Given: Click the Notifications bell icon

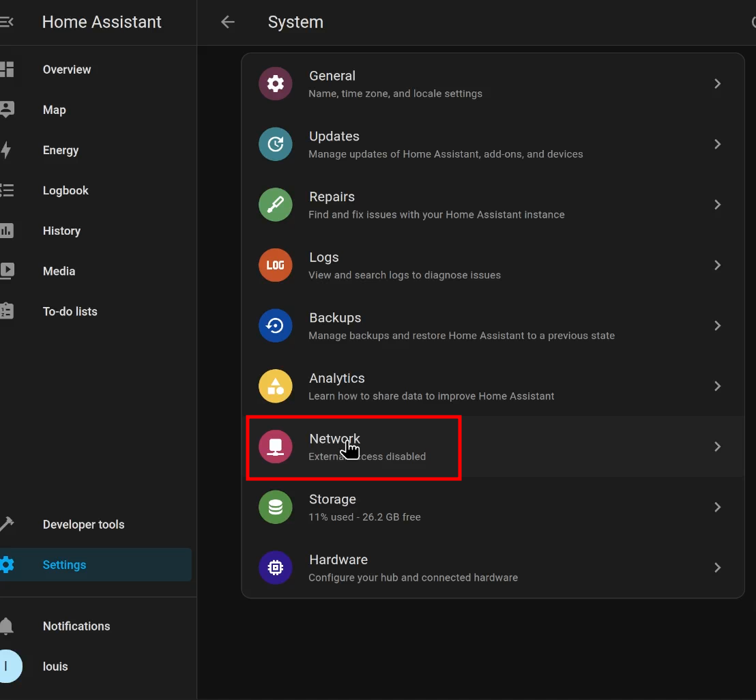Looking at the screenshot, I should click(x=6, y=626).
